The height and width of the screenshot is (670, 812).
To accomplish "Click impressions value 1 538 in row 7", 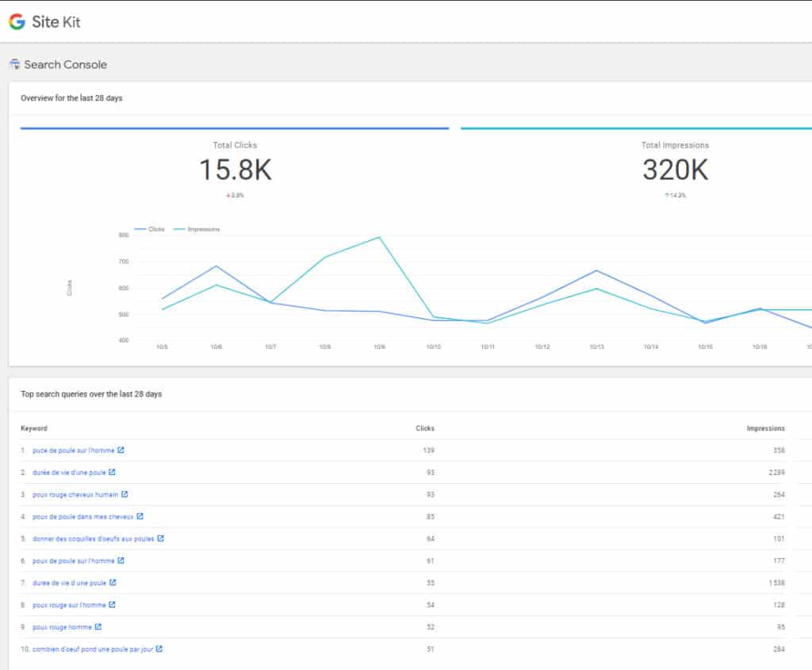I will 776,583.
